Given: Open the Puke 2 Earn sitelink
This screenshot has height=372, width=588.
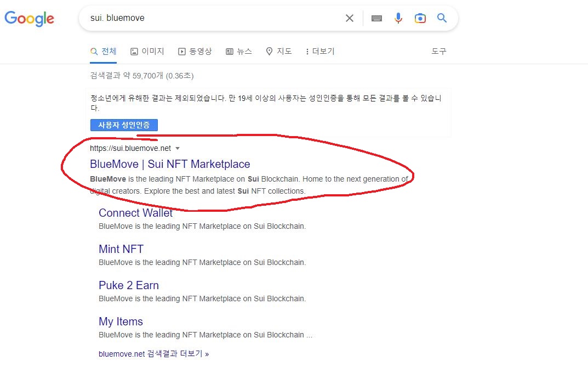Looking at the screenshot, I should click(129, 285).
